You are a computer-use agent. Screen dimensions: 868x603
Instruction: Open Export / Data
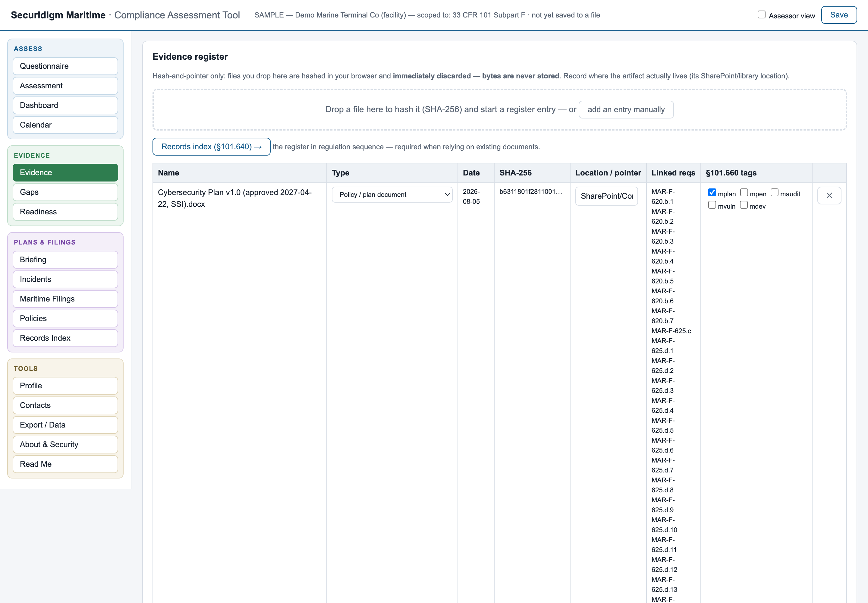point(65,425)
